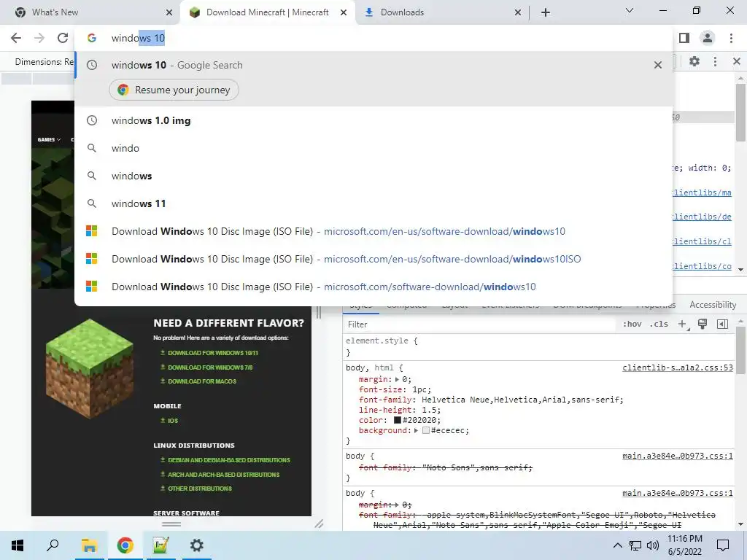
Task: Click the 'Resume your journey' chip
Action: pos(174,90)
